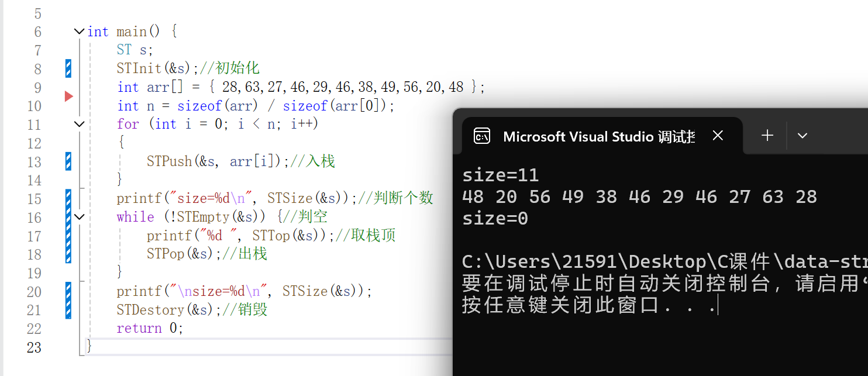The height and width of the screenshot is (376, 868).
Task: Click the STDestory(&s) call
Action: click(166, 309)
